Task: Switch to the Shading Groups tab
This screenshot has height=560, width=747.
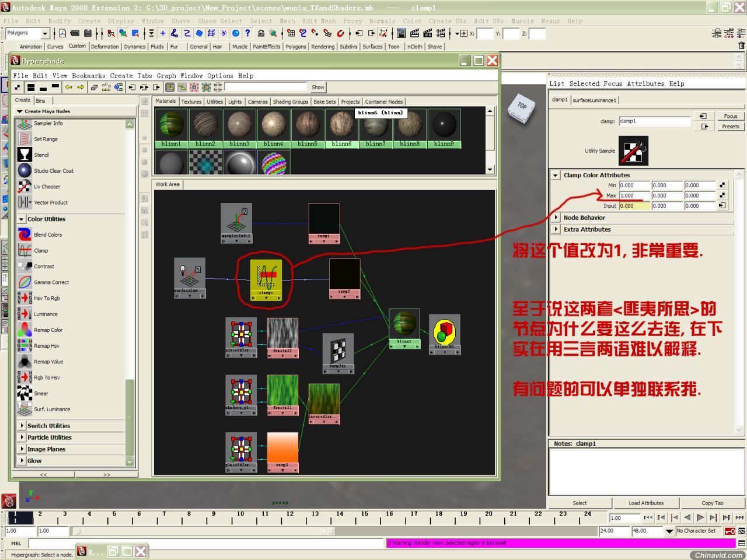Action: point(290,101)
